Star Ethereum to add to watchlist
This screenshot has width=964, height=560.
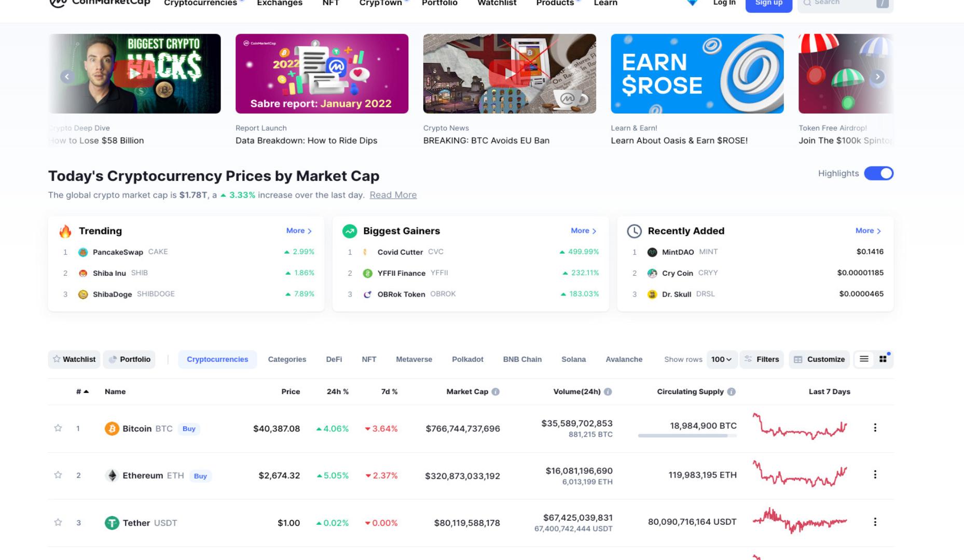click(x=58, y=475)
